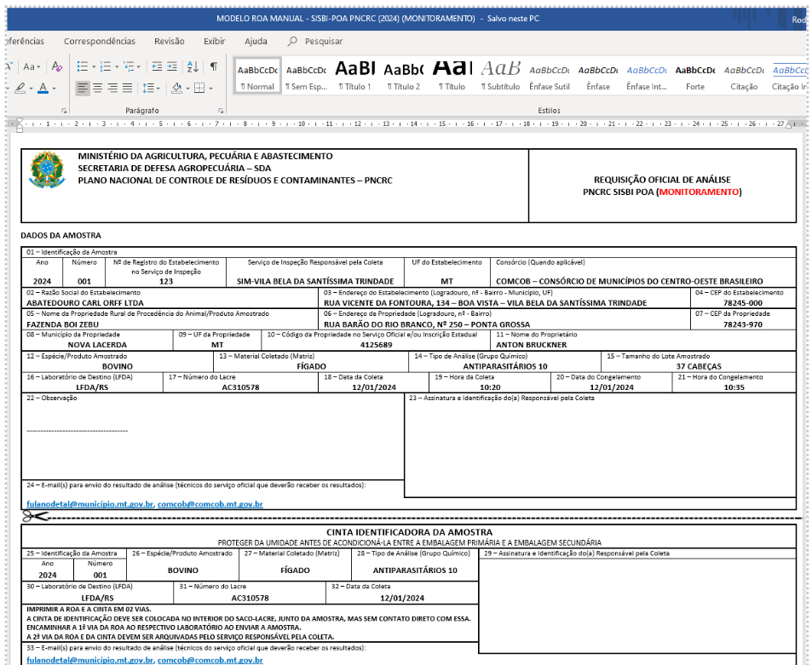Click the scissors cut-line icon
812x665 pixels.
coord(35,516)
